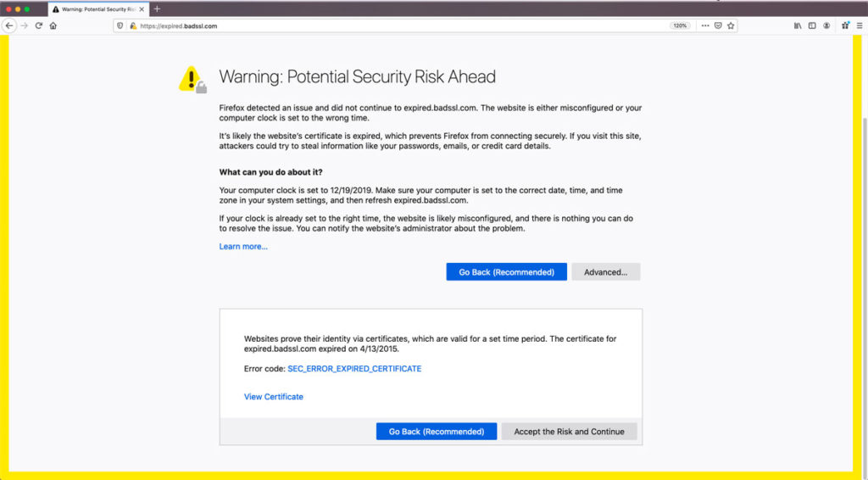
Task: Click the top Go Back (Recommended) button
Action: (507, 272)
